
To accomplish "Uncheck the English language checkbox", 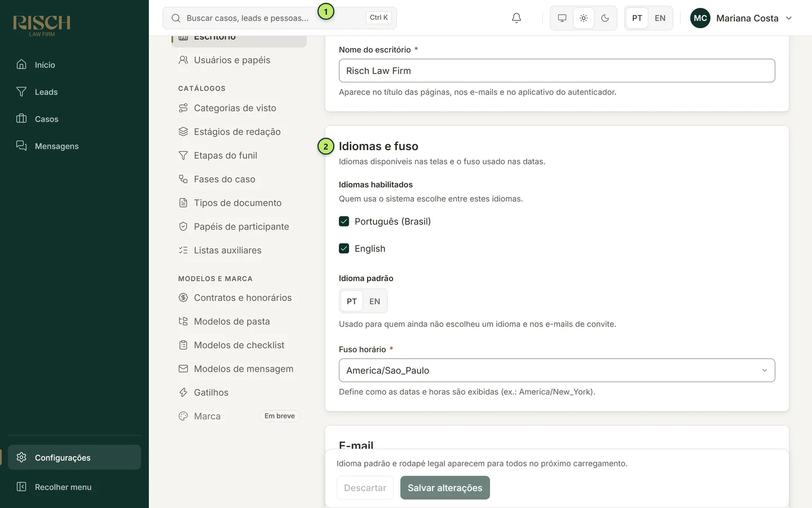I will 344,248.
